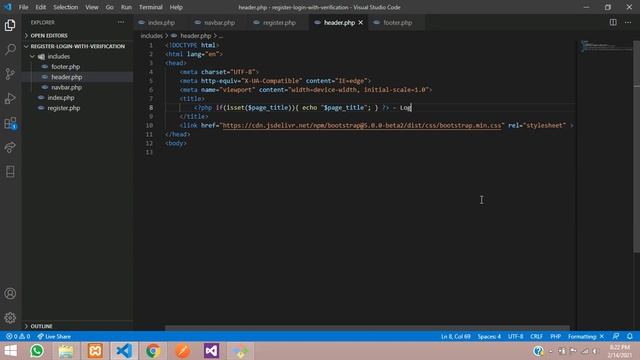Image resolution: width=640 pixels, height=360 pixels.
Task: Click includes in the breadcrumb
Action: [151, 36]
